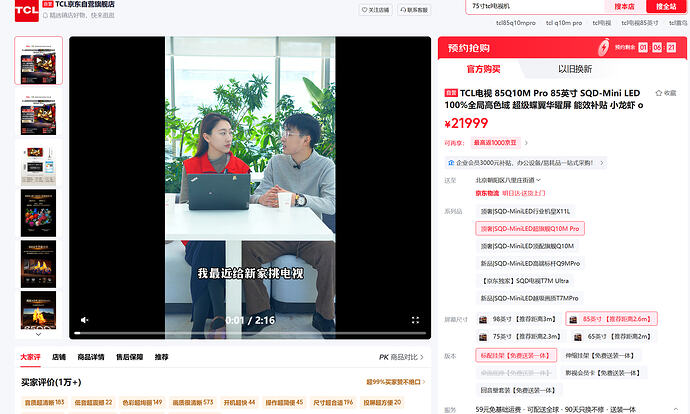Choose series 顶配旗舰 Q10M

point(527,246)
